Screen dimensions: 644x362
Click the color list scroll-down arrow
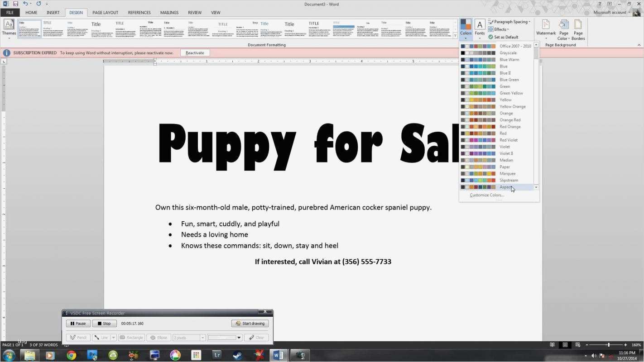536,187
